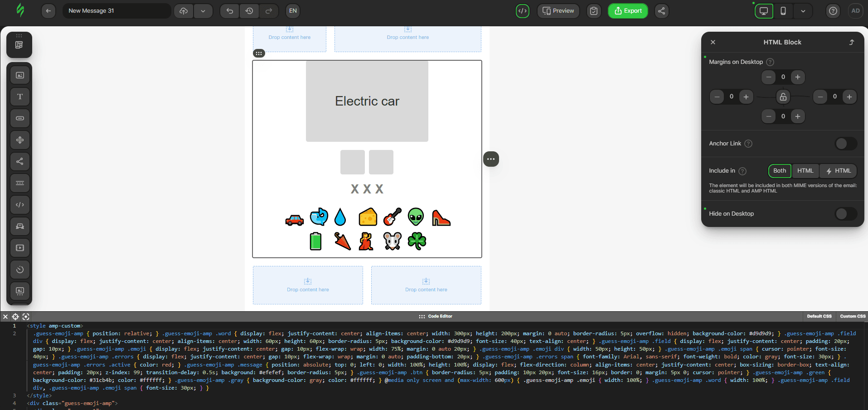Screen dimensions: 868x410
Task: Select Both in Include in options
Action: (780, 171)
